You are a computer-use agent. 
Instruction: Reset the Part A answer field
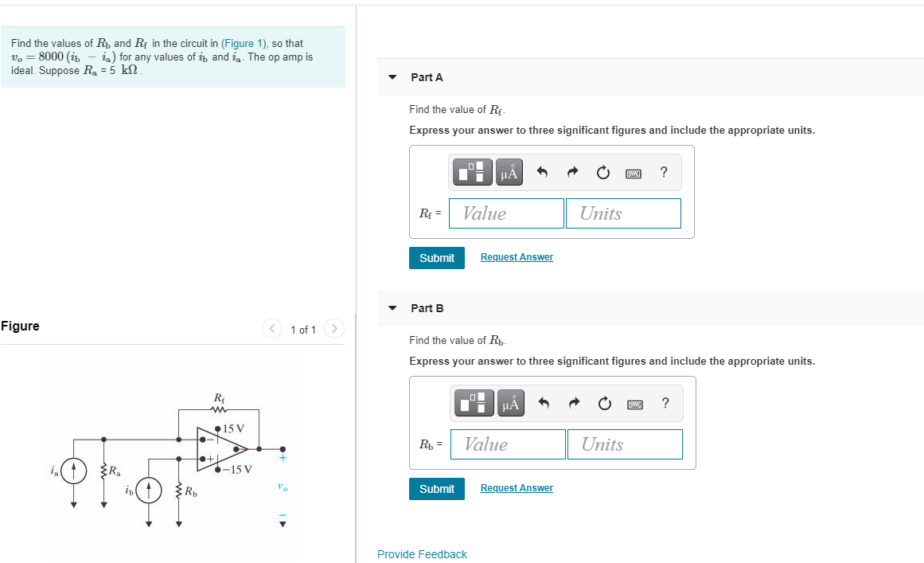(x=602, y=172)
